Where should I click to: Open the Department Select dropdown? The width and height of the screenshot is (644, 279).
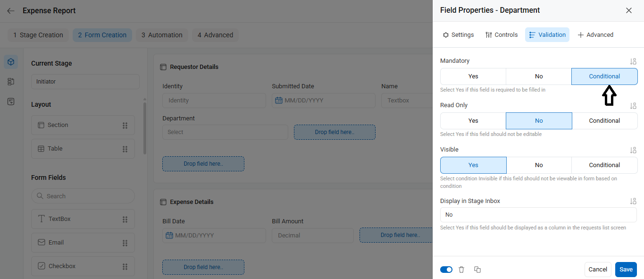coord(225,132)
